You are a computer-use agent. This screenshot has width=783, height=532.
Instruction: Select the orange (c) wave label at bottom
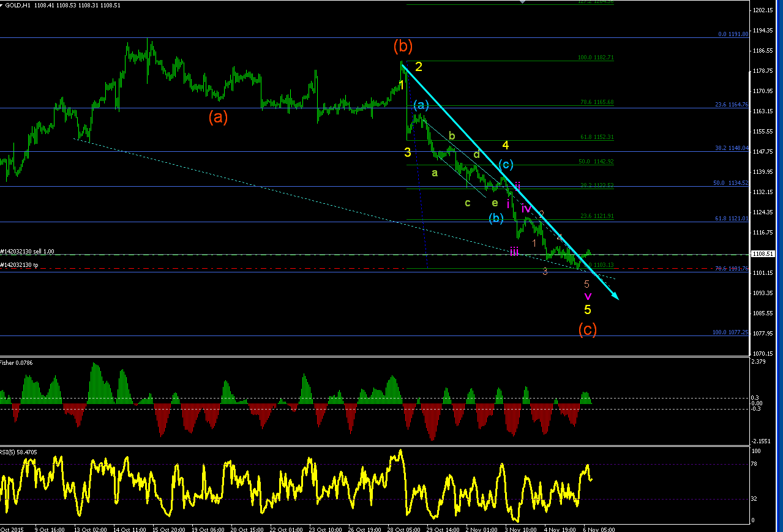point(588,329)
